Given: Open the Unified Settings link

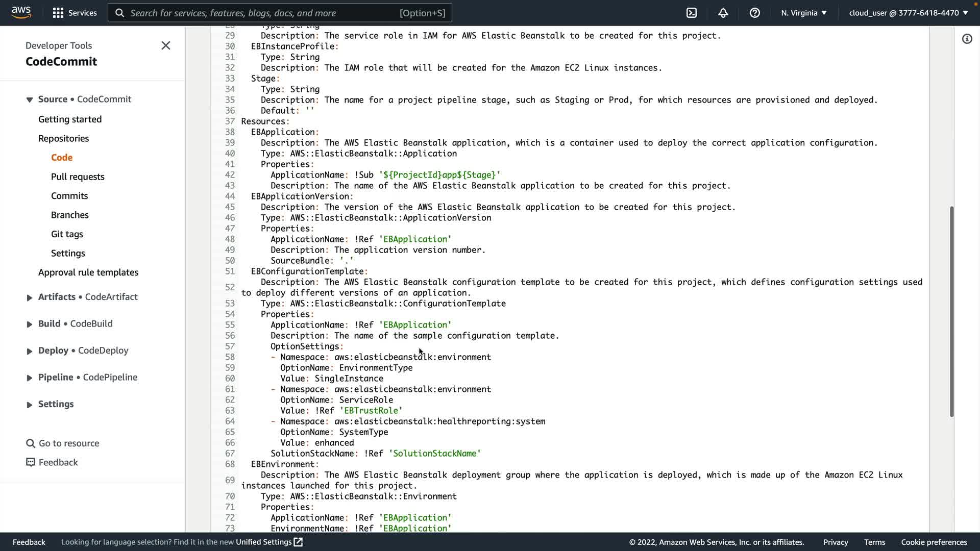Looking at the screenshot, I should (268, 542).
